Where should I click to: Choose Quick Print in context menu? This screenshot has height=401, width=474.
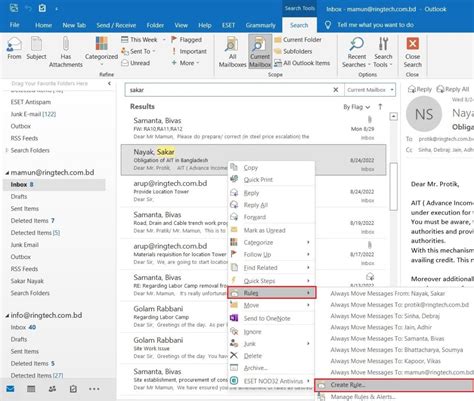271,180
